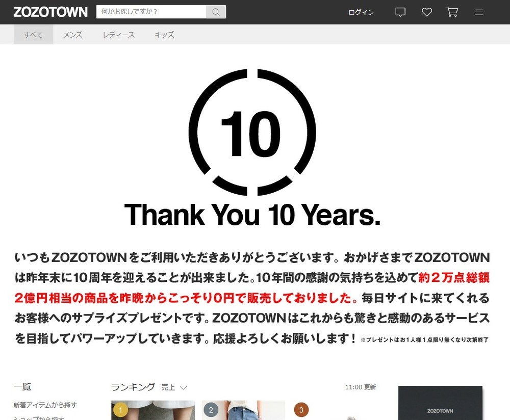Click the dark ZOZOTOWN banner image

click(x=440, y=403)
